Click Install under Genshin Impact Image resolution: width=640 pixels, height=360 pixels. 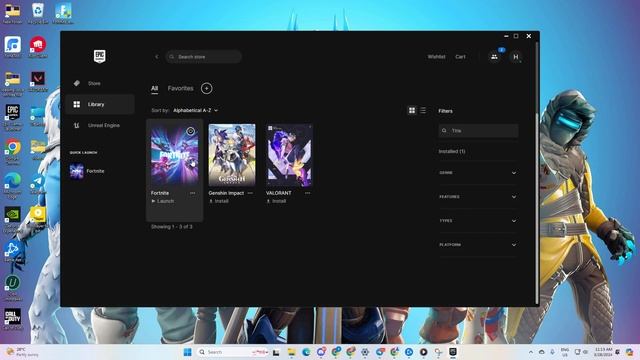pyautogui.click(x=219, y=201)
